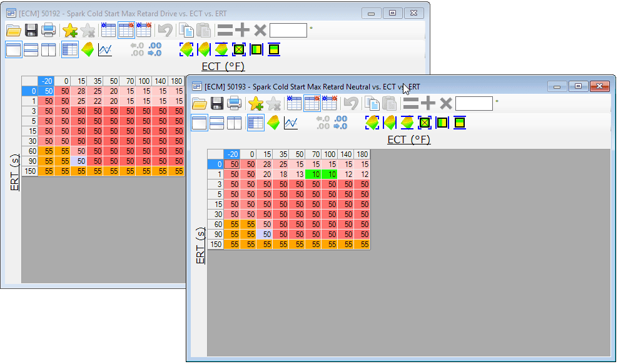This screenshot has height=364, width=618.
Task: Add Neutral table to favorites star
Action: (256, 104)
